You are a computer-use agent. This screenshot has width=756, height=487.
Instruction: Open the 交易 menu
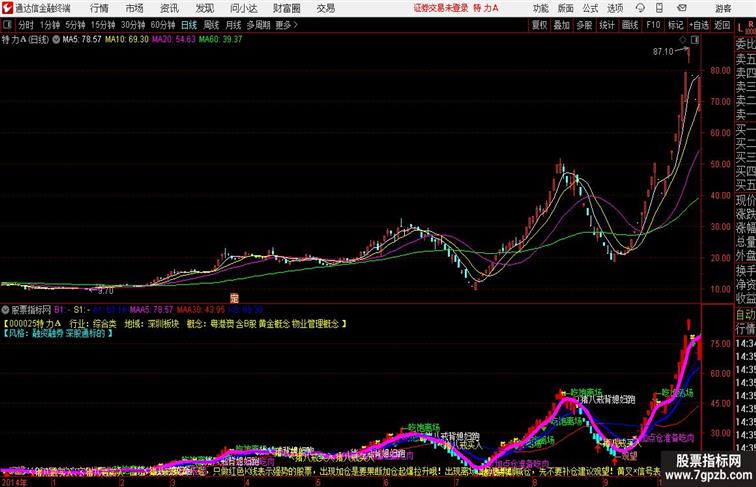[x=325, y=8]
